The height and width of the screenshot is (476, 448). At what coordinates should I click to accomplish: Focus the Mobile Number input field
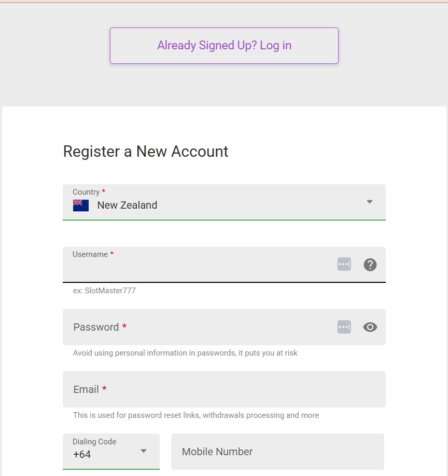click(x=277, y=452)
